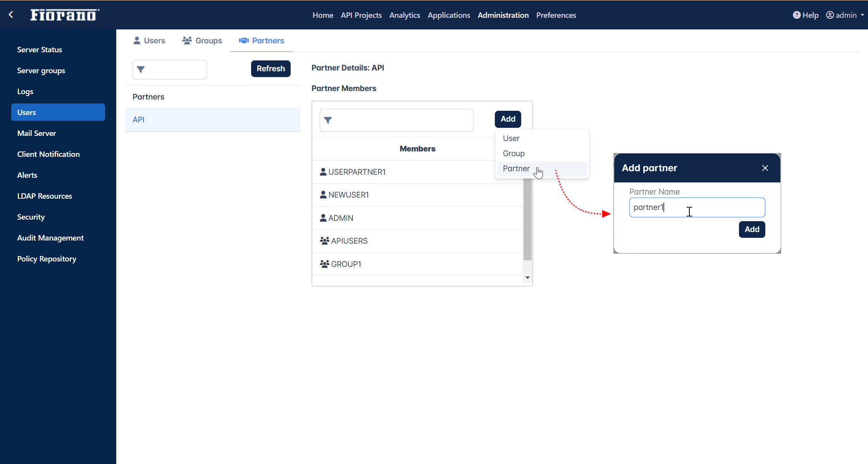Open the admin dropdown caret
The image size is (868, 464).
point(863,15)
